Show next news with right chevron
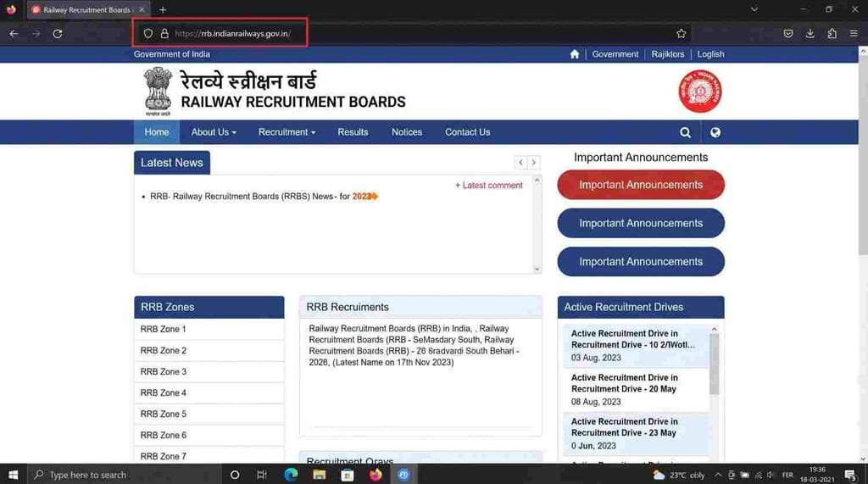 (534, 162)
